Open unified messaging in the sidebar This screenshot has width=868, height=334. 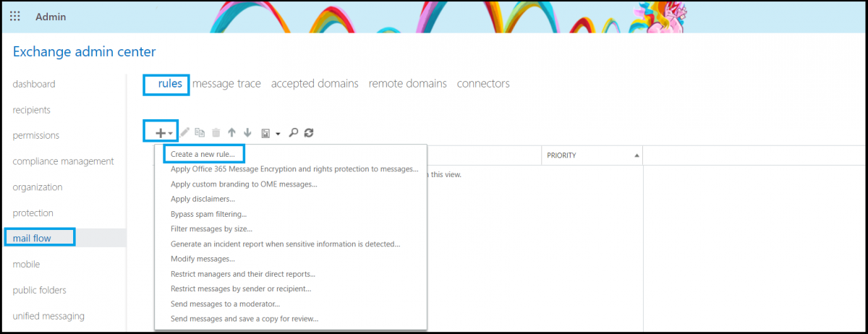coord(48,316)
